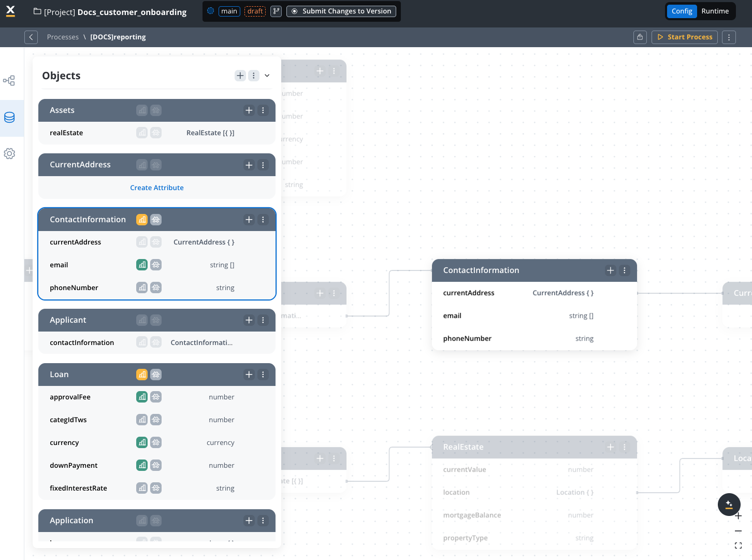Select realEstate attribute row in Assets
Viewport: 752px width, 560px height.
pos(157,133)
